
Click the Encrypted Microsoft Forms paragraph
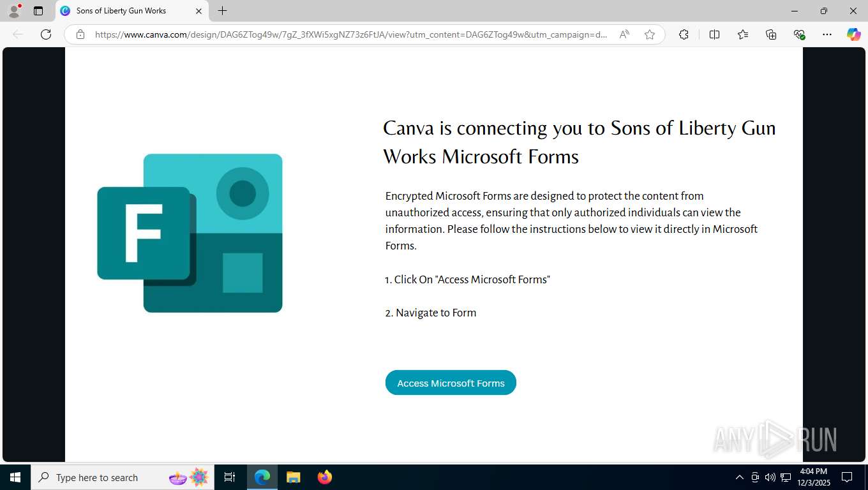571,221
